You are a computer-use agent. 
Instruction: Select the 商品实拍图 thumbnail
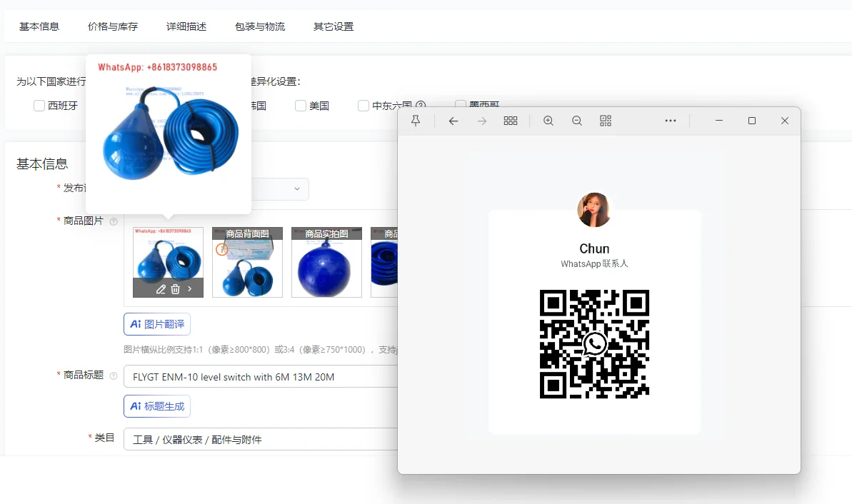click(326, 262)
